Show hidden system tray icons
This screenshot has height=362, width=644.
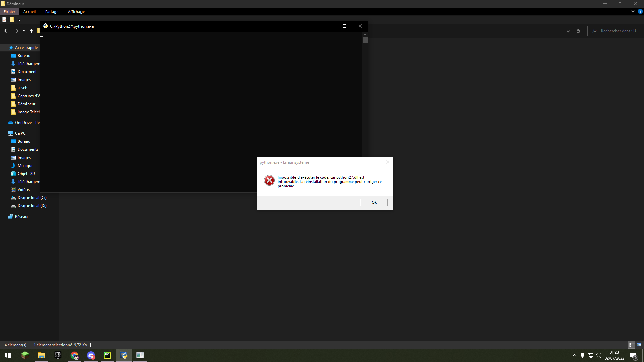[574, 355]
